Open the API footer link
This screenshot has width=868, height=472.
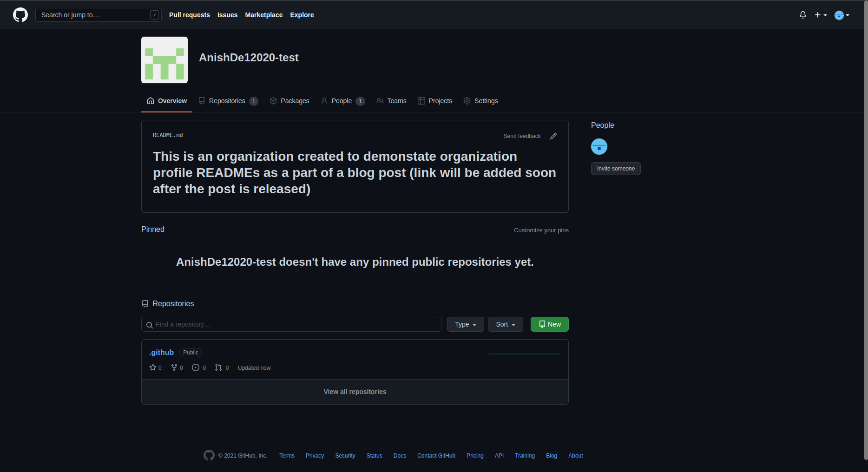click(x=499, y=456)
